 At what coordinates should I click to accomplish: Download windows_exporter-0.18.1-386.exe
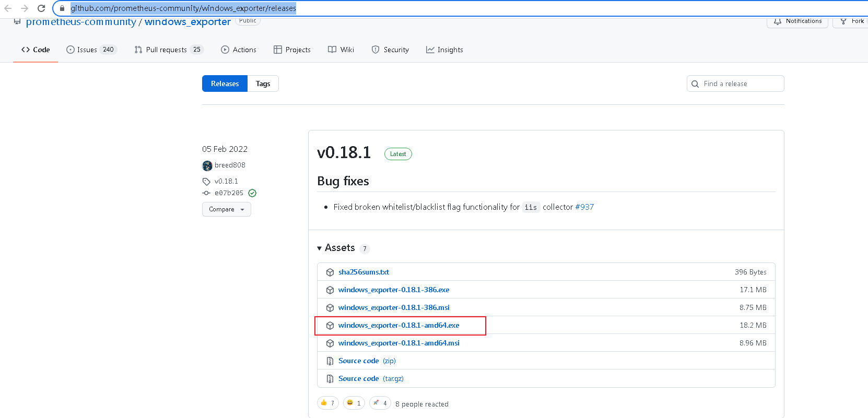click(394, 290)
